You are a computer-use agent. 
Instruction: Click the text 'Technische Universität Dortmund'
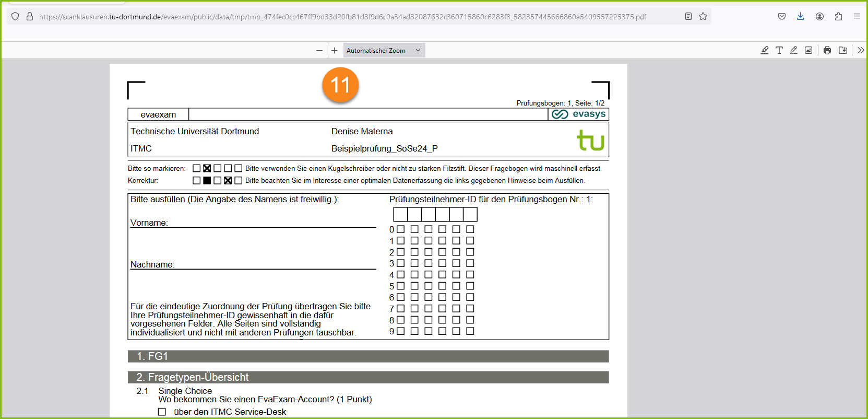(x=195, y=131)
